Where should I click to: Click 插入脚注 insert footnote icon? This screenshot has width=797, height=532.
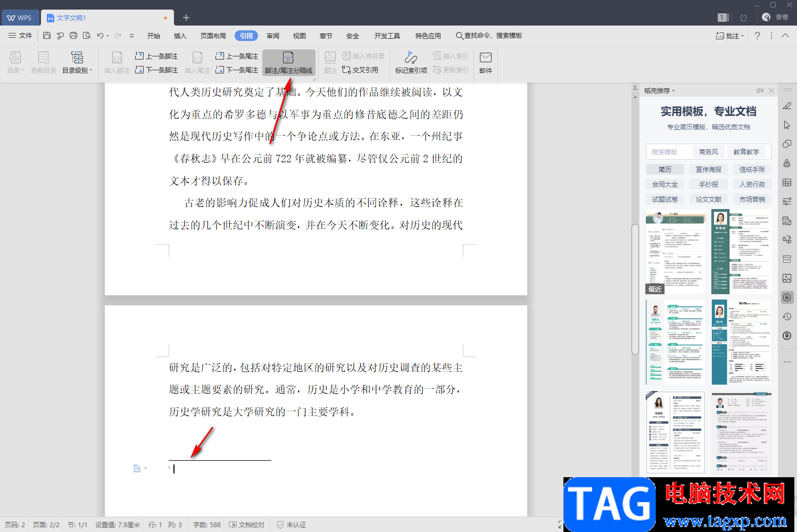[117, 62]
